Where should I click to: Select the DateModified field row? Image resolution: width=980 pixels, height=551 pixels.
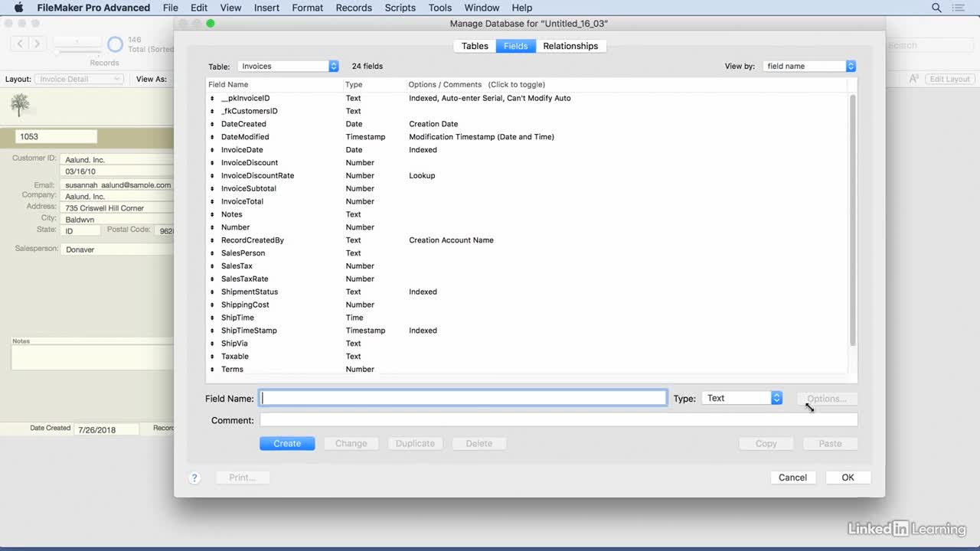[527, 137]
